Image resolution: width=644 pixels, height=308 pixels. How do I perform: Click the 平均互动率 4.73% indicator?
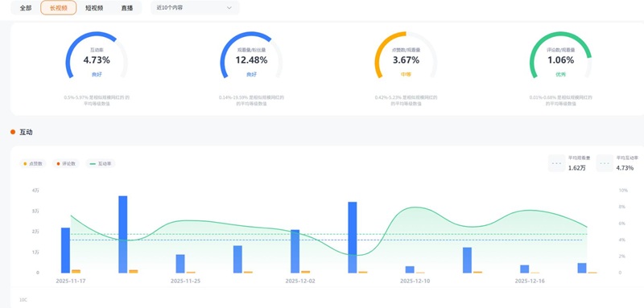[618, 163]
